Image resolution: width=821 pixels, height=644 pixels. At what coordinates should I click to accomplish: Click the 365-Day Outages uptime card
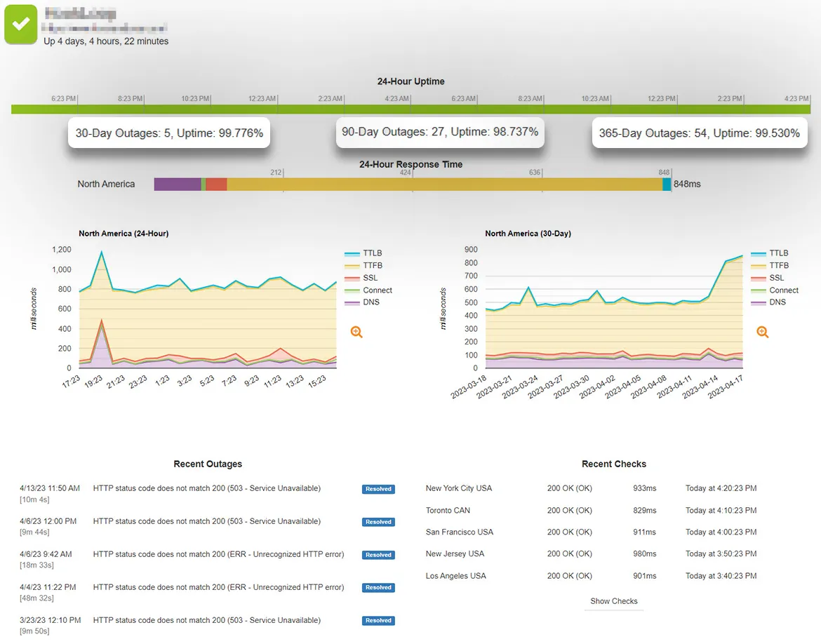click(x=700, y=133)
